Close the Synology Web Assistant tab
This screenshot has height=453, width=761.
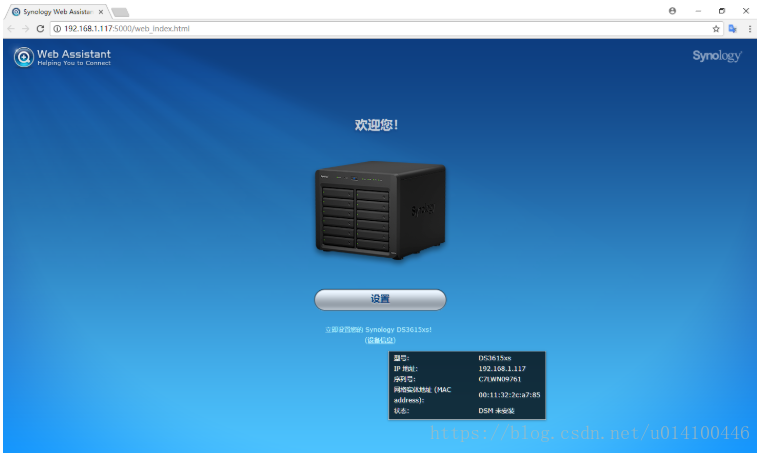(x=101, y=12)
